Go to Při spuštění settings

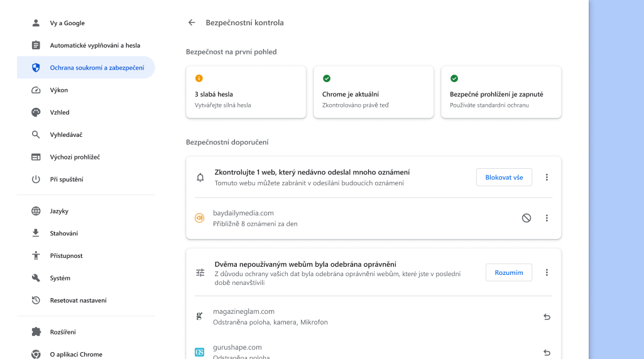86,179
